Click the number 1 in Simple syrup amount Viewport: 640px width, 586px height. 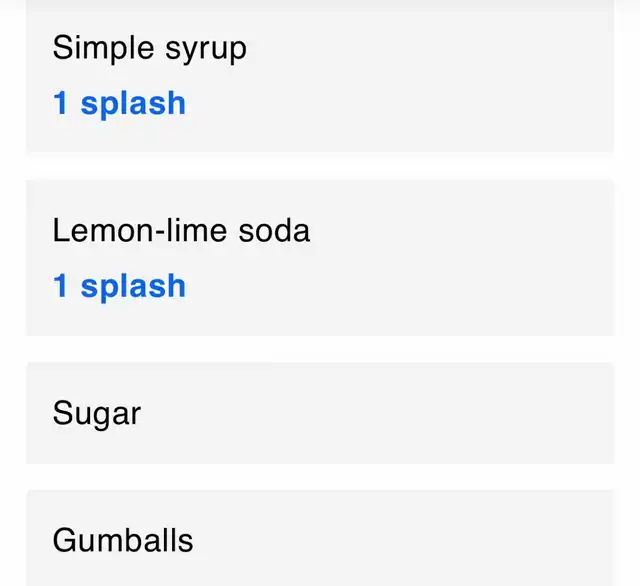click(60, 103)
